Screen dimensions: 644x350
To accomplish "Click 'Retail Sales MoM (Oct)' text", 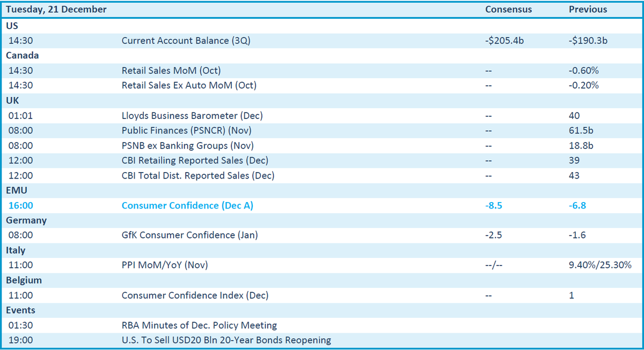I will tap(171, 70).
